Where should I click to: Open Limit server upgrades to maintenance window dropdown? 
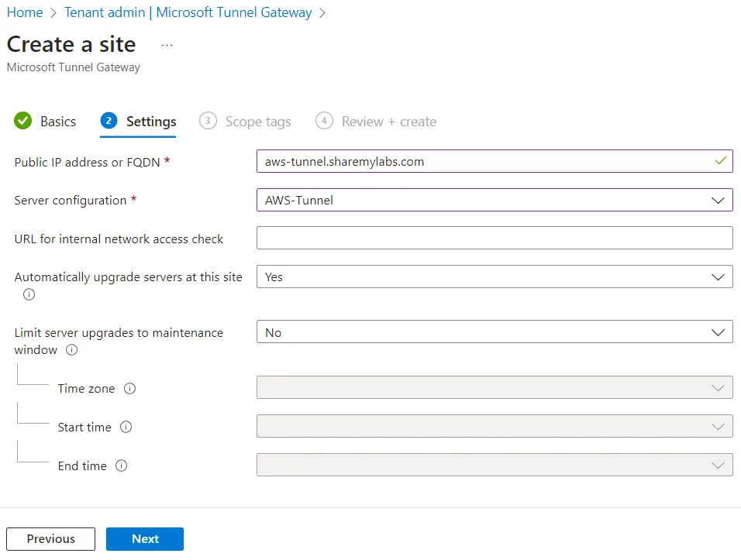494,332
